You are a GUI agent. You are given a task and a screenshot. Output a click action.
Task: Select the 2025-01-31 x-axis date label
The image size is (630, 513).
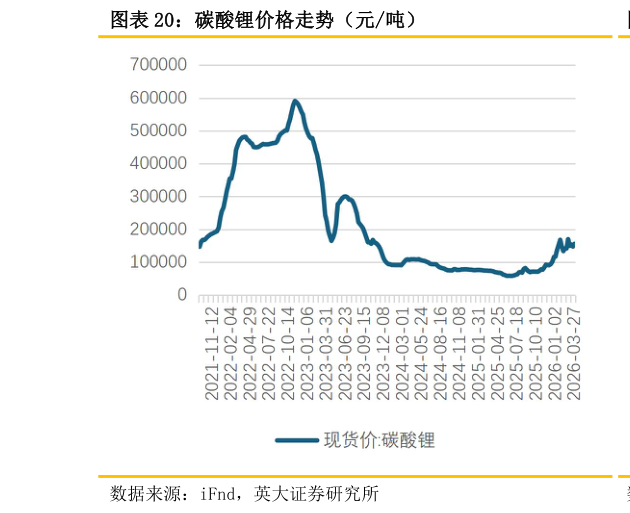coord(479,353)
